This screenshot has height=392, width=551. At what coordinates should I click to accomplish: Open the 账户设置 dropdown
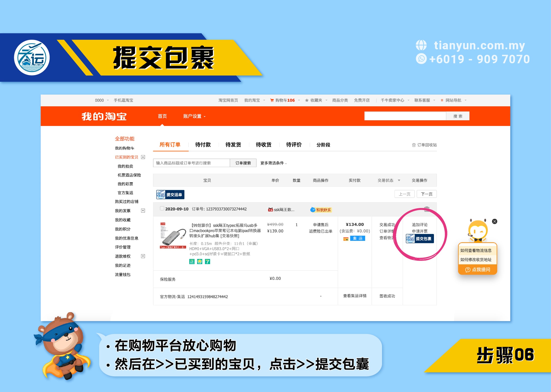(x=194, y=116)
